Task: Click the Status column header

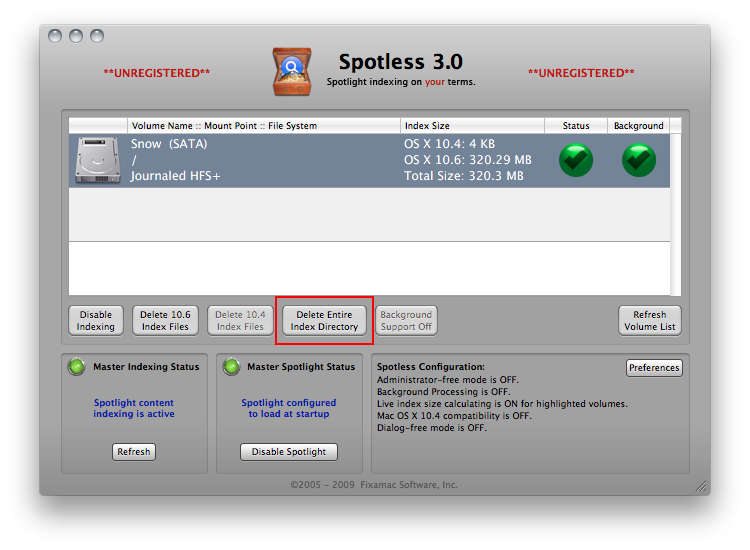Action: tap(576, 126)
